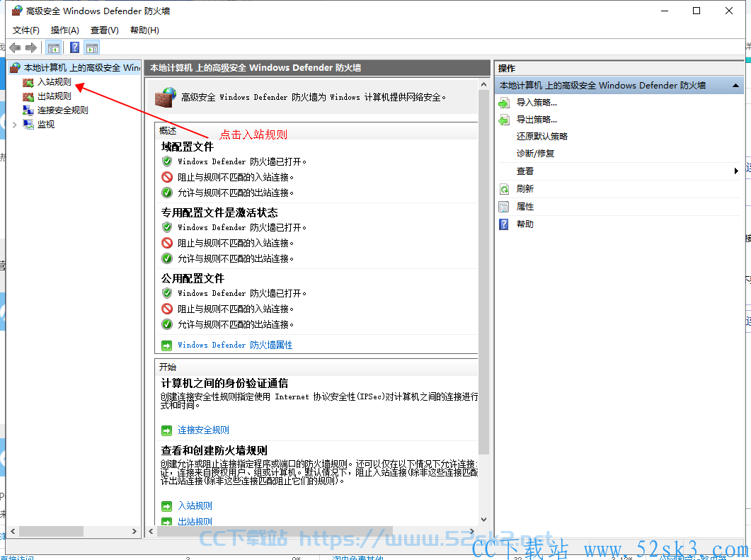Collapse the actions section header arrow

[x=735, y=86]
